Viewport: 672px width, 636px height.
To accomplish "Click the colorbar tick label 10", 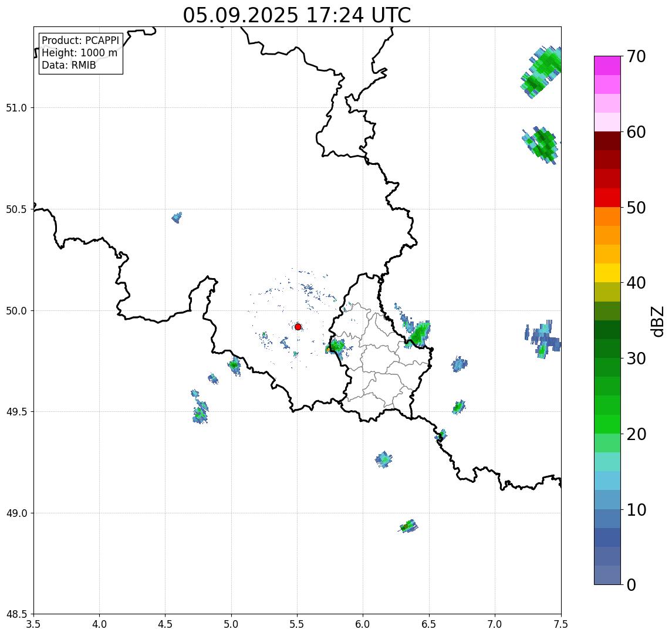I will point(636,510).
